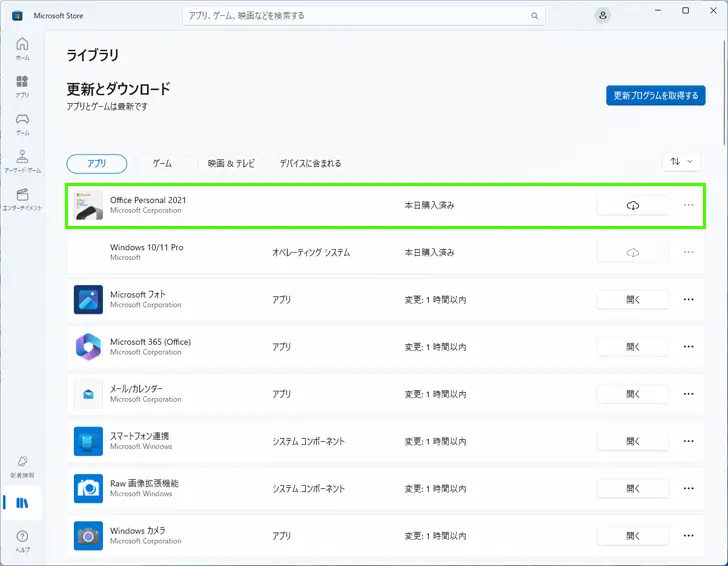The image size is (728, 566).
Task: Switch to the デバイスに含まれる tab
Action: point(310,163)
